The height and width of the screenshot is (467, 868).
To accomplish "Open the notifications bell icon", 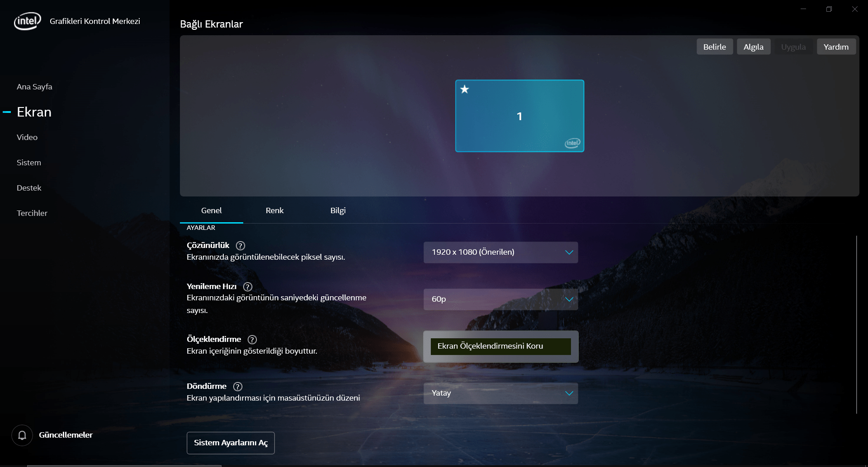I will point(22,435).
